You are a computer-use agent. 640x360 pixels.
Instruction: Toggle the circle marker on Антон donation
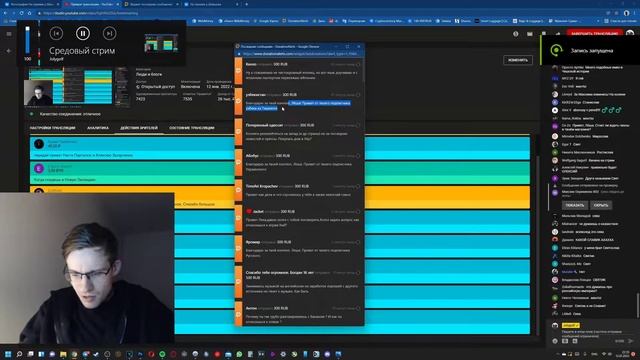(358, 308)
